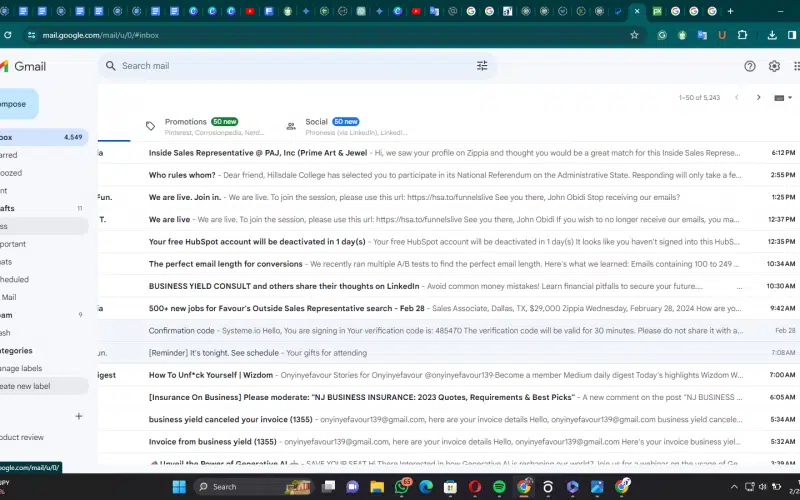800x500 pixels.
Task: Open Gmail settings gear
Action: point(774,66)
